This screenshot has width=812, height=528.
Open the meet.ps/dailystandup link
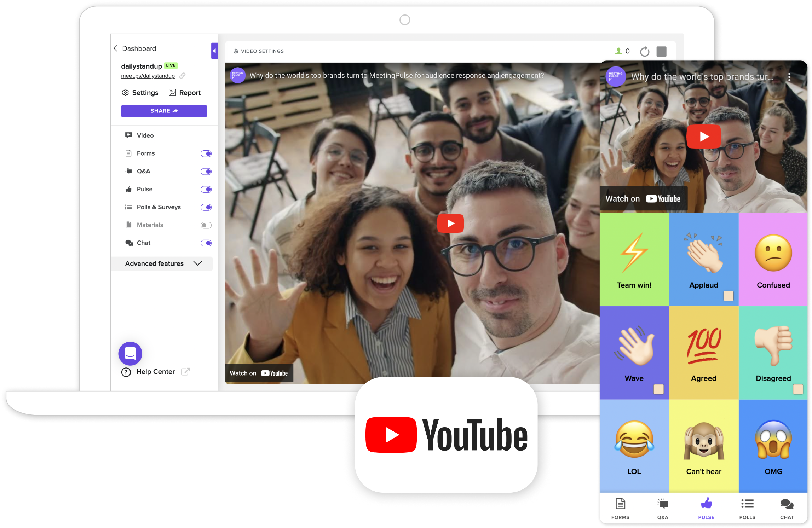(148, 76)
